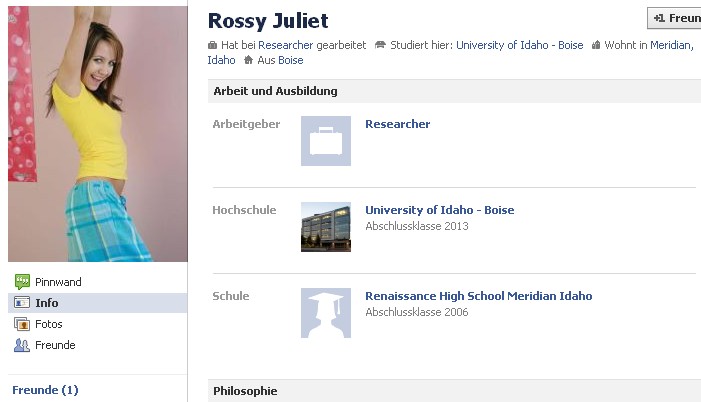Open Renaissance High School Meridian Idaho link
The height and width of the screenshot is (402, 701).
click(x=478, y=296)
